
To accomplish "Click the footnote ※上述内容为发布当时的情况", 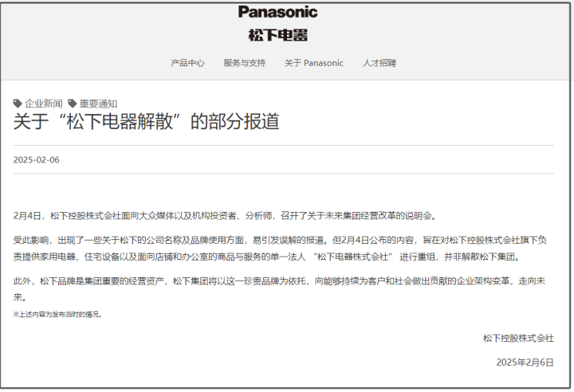I will (x=57, y=315).
